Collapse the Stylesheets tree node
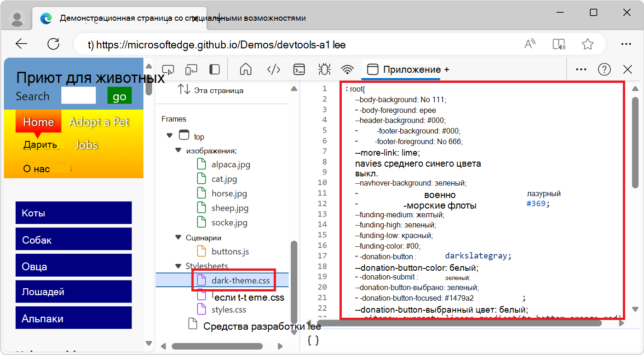 [178, 266]
